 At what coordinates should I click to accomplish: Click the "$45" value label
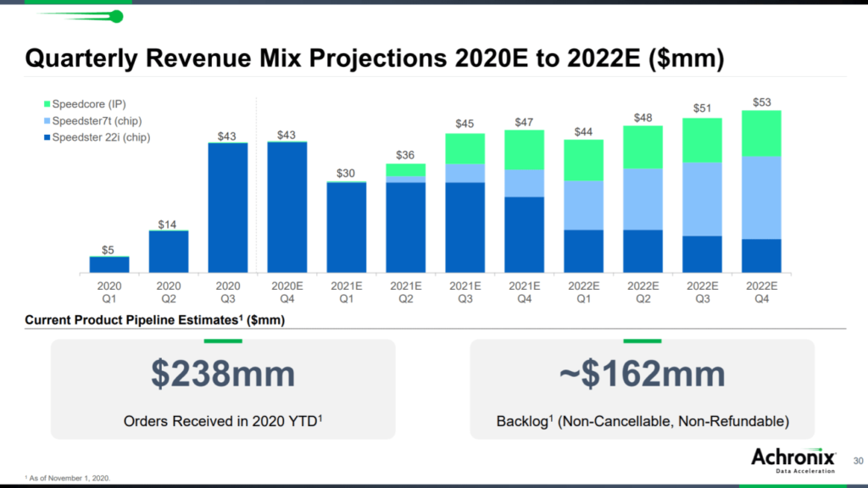465,124
